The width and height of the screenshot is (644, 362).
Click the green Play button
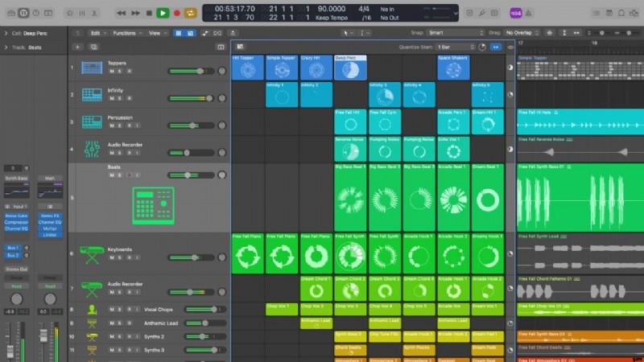coord(163,13)
